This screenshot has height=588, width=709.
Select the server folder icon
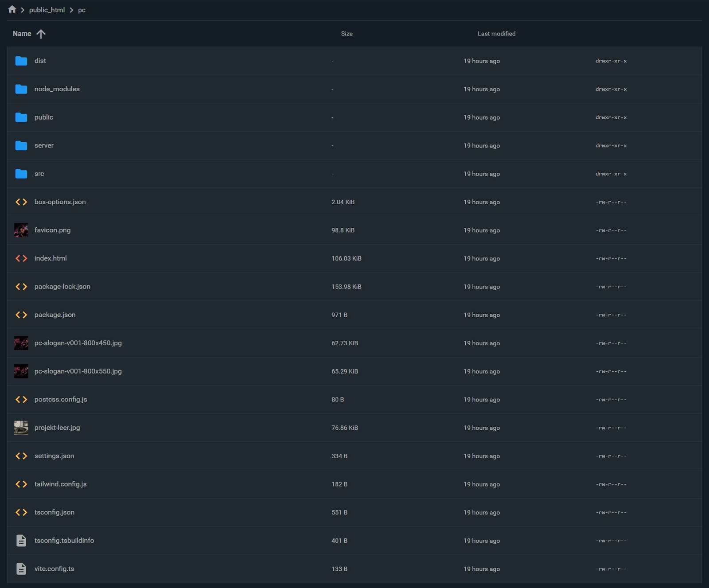click(21, 145)
